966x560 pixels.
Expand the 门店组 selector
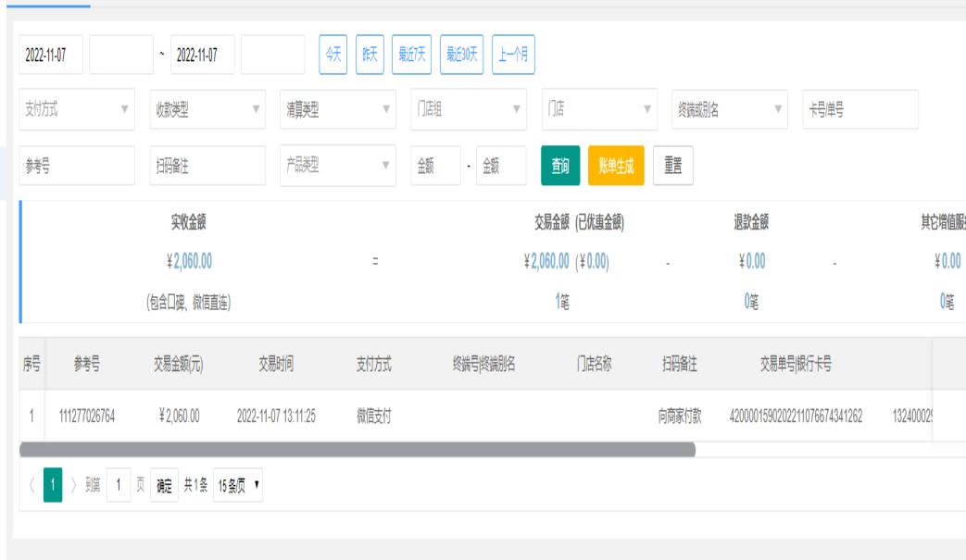coord(469,109)
